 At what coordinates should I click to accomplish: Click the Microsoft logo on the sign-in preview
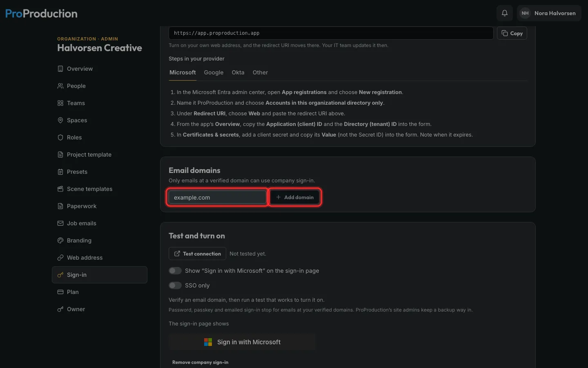point(208,342)
